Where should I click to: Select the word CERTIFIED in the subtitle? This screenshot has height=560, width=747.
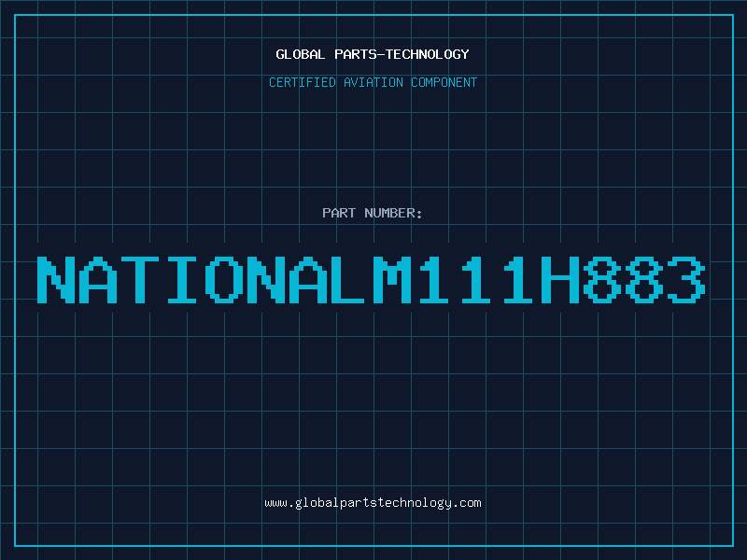(303, 82)
